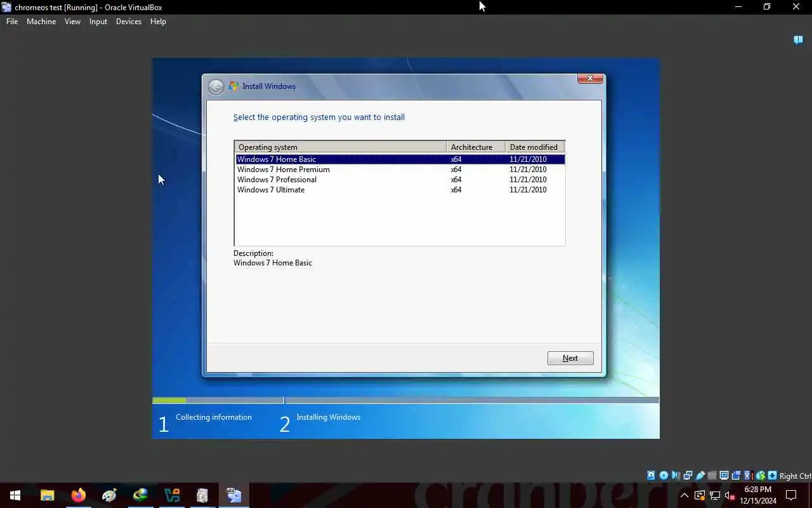Click the Architecture column header

pos(476,147)
